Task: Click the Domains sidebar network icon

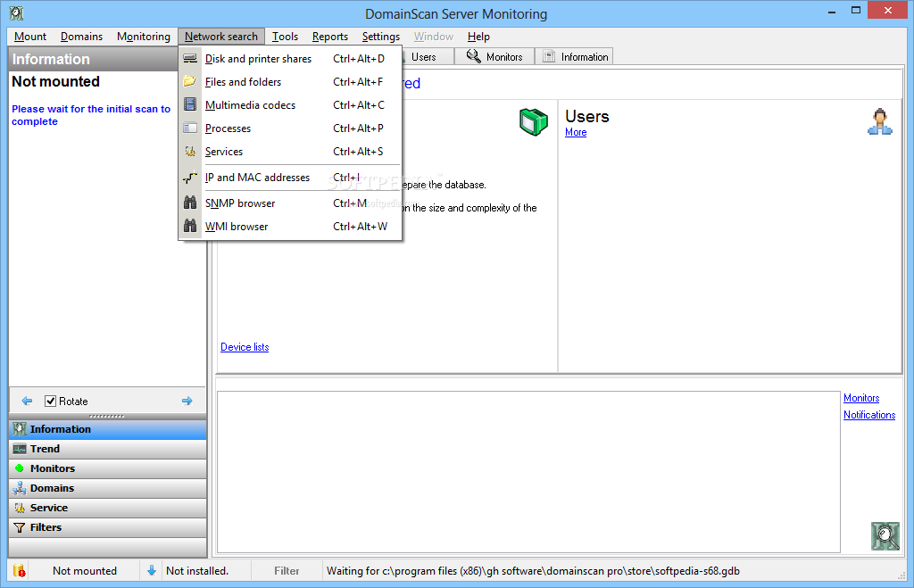Action: click(x=20, y=488)
